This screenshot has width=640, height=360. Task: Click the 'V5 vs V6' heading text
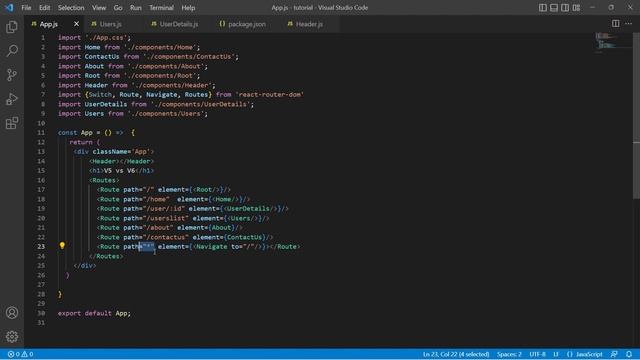click(x=119, y=171)
